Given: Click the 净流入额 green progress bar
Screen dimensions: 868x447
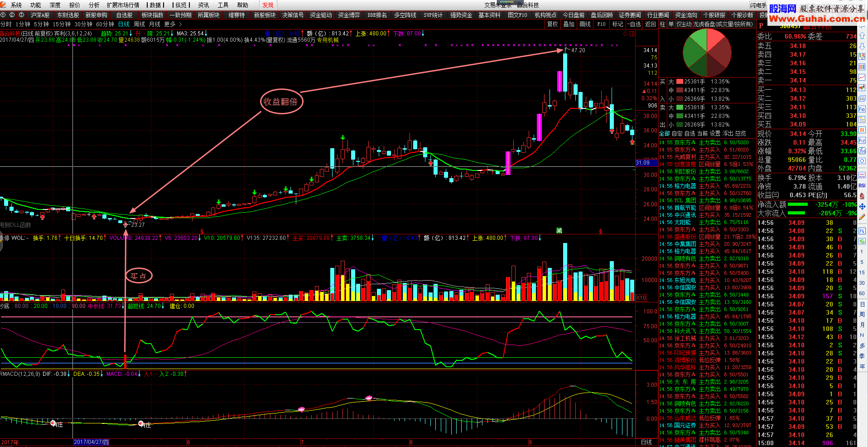Looking at the screenshot, I should click(798, 204).
